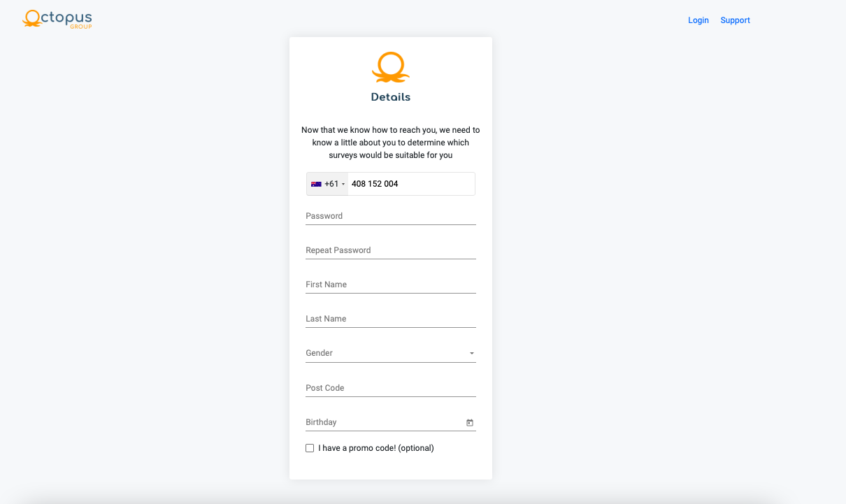The image size is (846, 504).
Task: Click the survey explanation paragraph
Action: click(391, 143)
